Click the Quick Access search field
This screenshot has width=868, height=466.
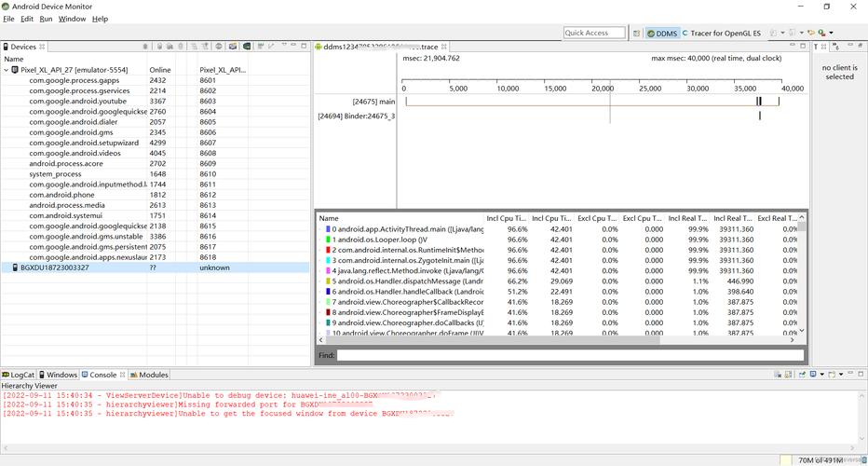[594, 33]
